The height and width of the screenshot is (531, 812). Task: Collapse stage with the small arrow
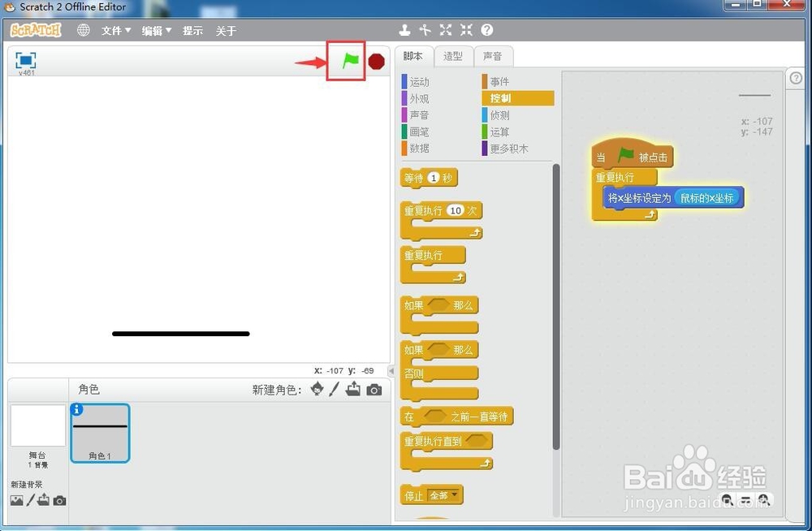click(391, 370)
